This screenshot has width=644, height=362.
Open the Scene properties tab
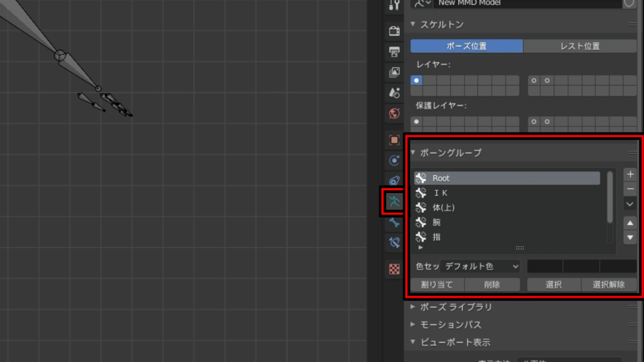[394, 93]
